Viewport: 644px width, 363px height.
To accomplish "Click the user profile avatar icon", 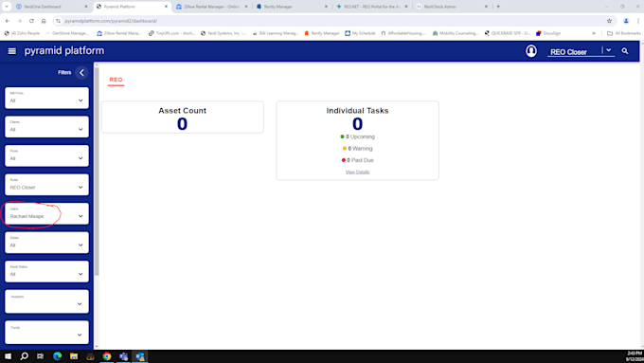I will pos(531,51).
